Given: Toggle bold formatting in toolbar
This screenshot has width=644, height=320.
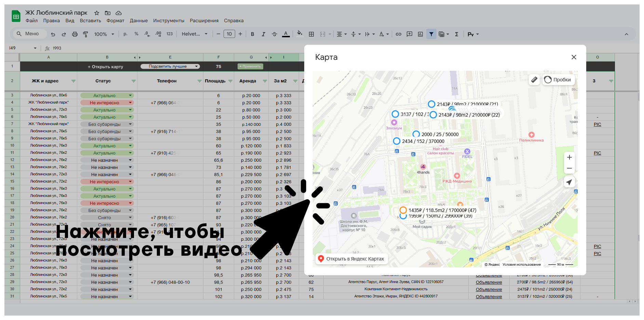Looking at the screenshot, I should [252, 34].
